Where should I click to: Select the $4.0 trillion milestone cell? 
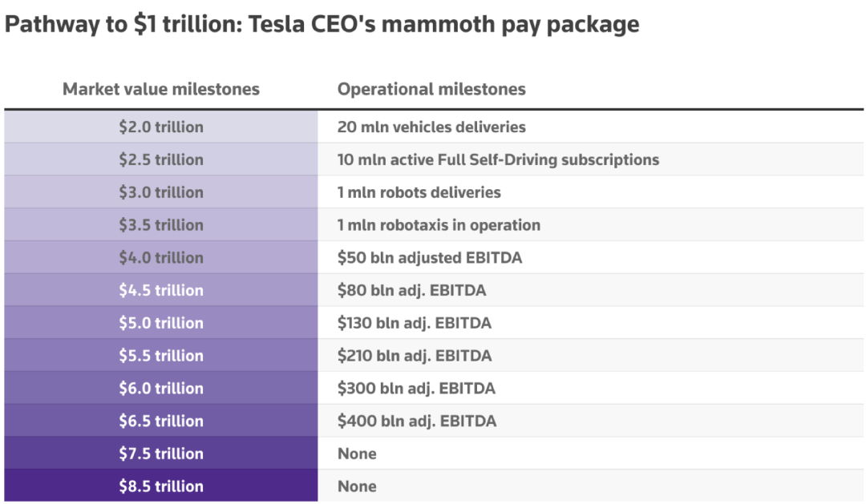[x=161, y=257]
